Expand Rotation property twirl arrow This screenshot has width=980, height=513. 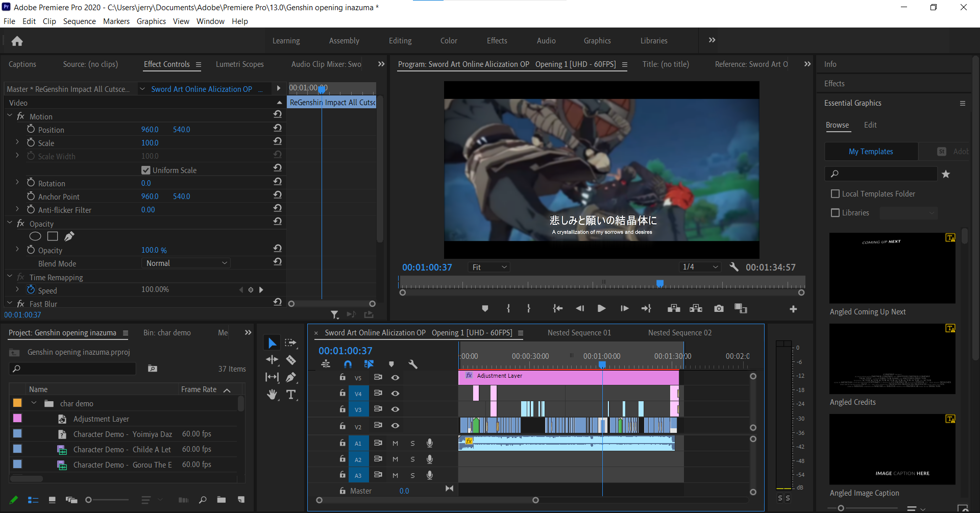click(x=17, y=183)
